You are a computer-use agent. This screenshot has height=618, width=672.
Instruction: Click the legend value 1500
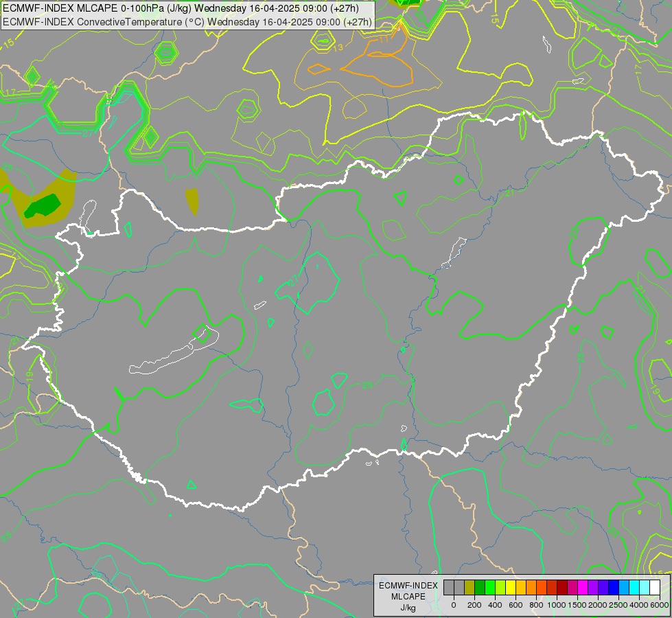tap(577, 605)
